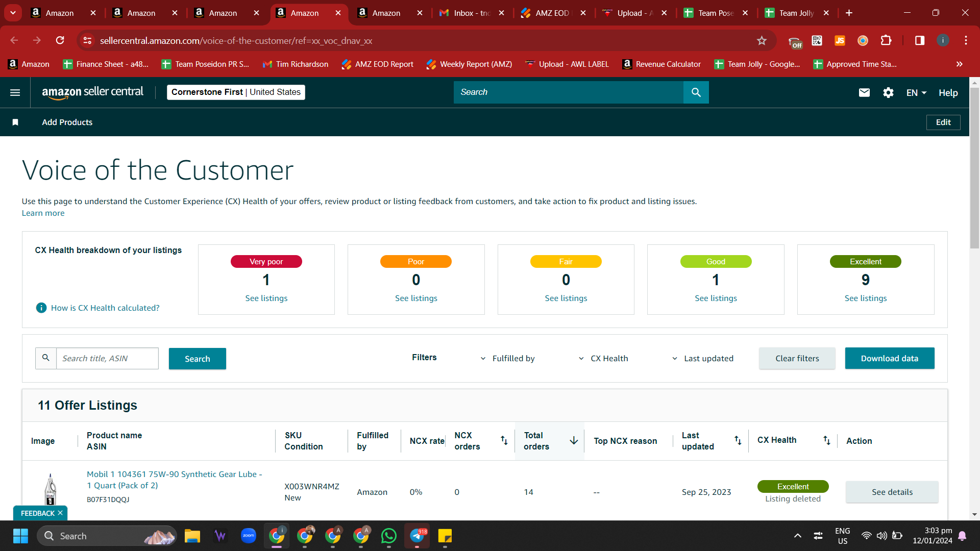980x551 pixels.
Task: Open Chrome three-dot menu
Action: 966,40
